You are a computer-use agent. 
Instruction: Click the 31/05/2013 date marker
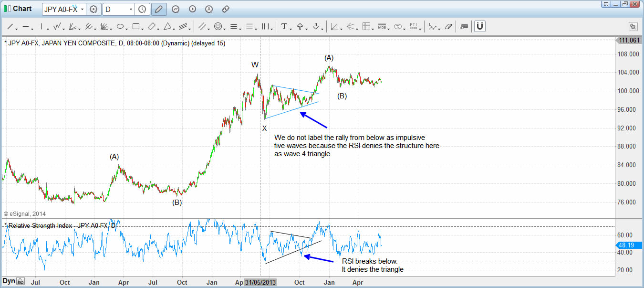click(x=260, y=282)
